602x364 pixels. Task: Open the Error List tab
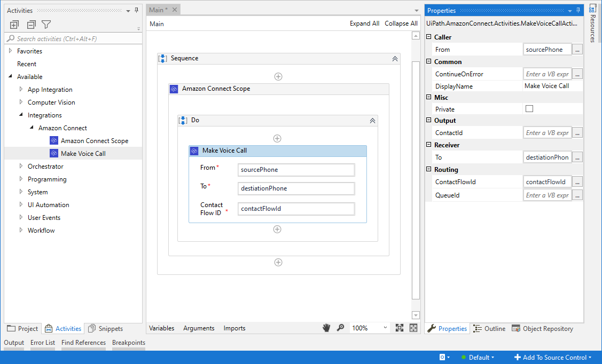43,343
